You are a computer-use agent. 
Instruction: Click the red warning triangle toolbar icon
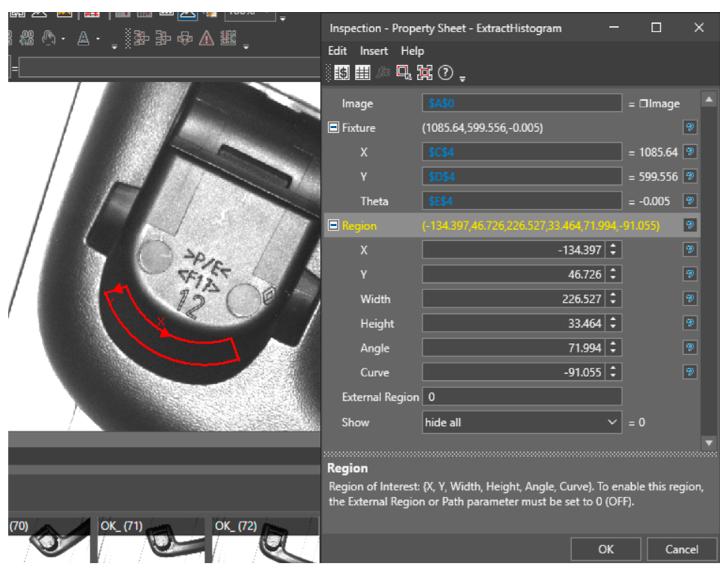point(206,38)
